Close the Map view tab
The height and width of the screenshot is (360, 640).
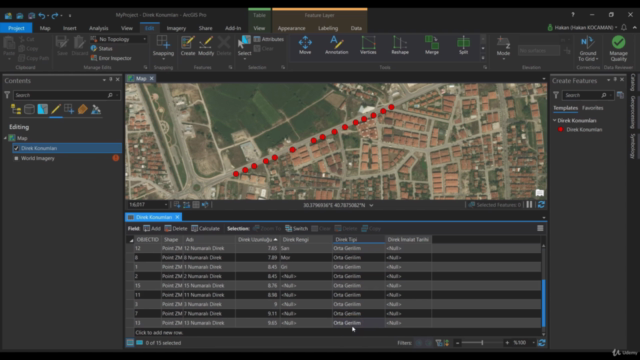coord(151,78)
